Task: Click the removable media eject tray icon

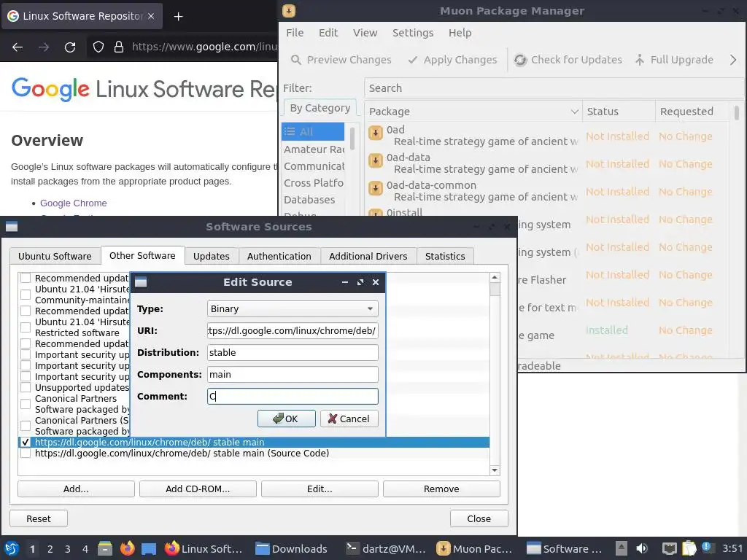Action: tap(622, 548)
